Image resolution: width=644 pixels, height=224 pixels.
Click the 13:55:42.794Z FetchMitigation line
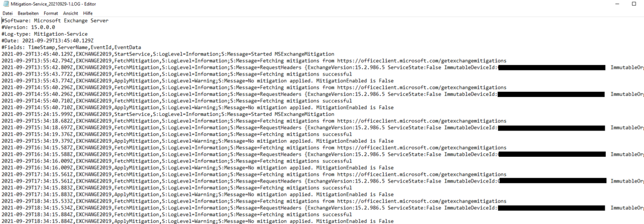pos(254,61)
